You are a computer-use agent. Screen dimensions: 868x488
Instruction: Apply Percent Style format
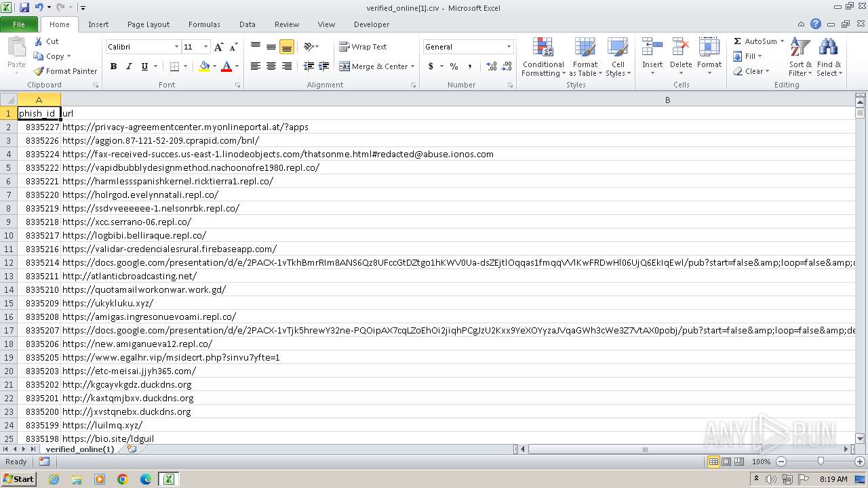click(x=454, y=66)
